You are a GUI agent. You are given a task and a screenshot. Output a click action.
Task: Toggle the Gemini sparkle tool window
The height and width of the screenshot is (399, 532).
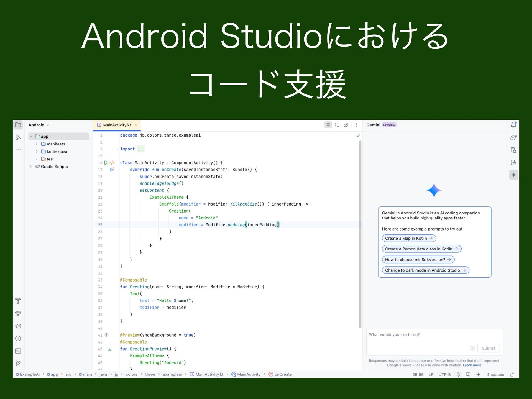tap(513, 175)
